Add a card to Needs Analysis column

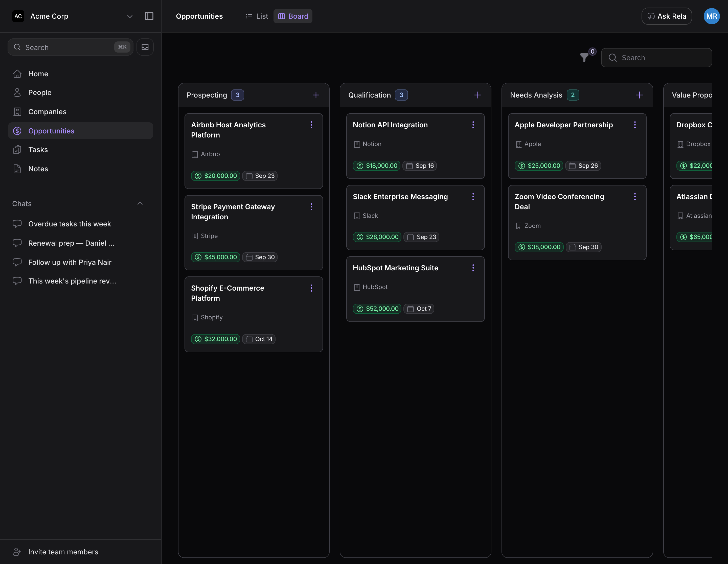[x=639, y=95]
